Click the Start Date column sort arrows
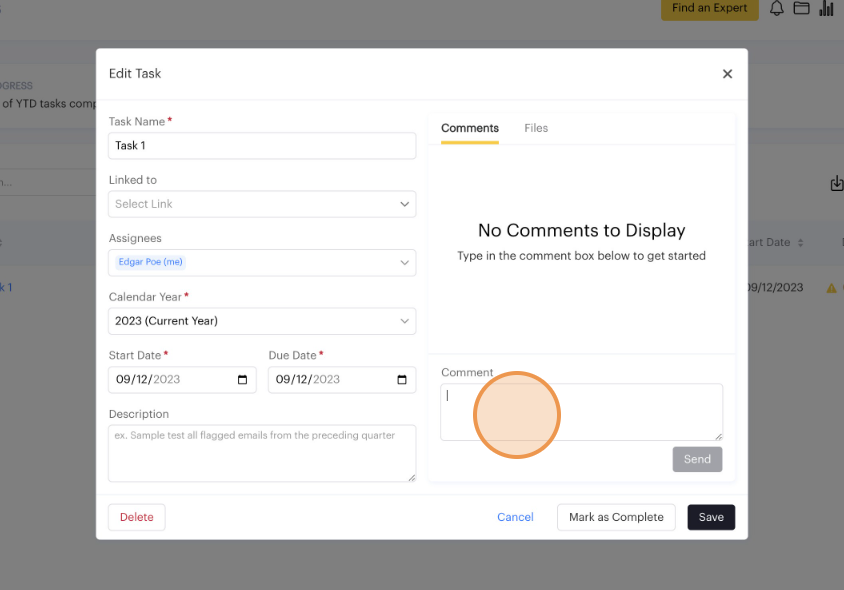Screen dimensions: 844x590 coord(800,243)
